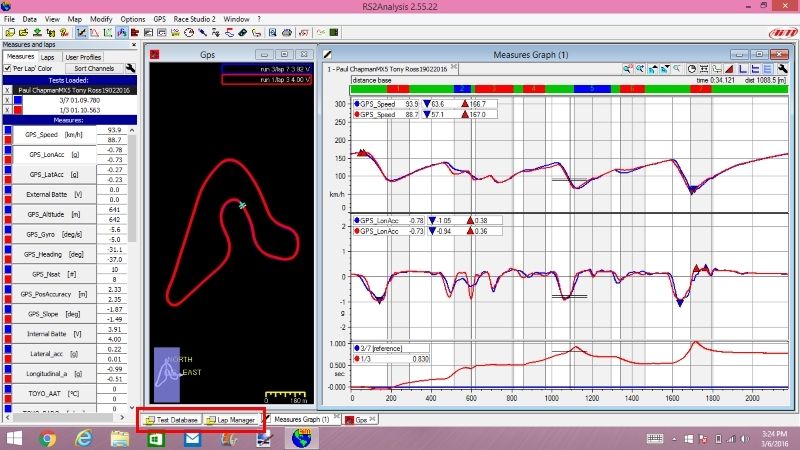Click the blue color swatch for GPS_Speed
Screen dimensions: 800x450
click(x=8, y=130)
